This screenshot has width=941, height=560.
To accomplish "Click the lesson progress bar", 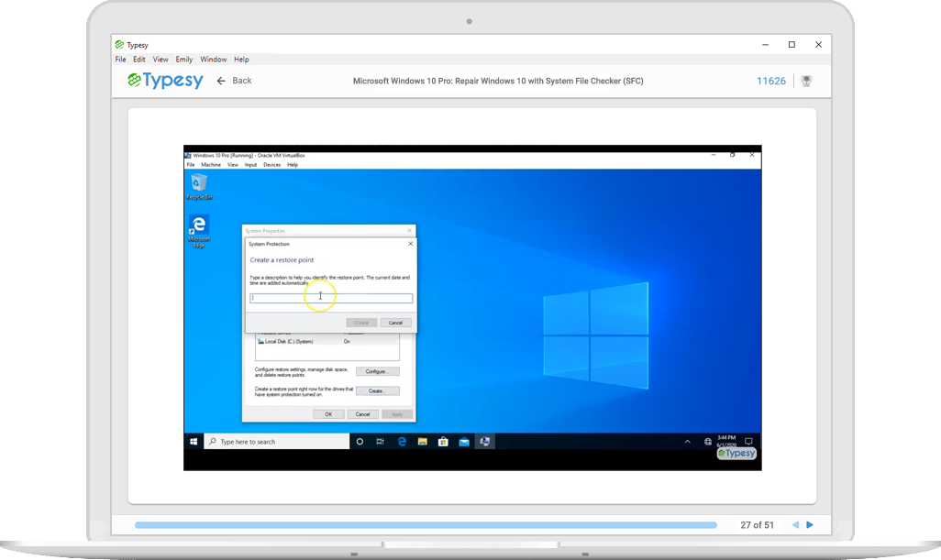I will 426,524.
